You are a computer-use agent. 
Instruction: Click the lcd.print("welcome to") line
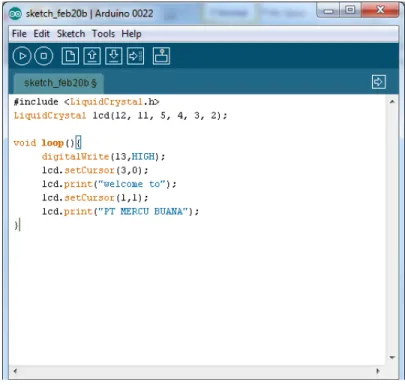point(109,184)
